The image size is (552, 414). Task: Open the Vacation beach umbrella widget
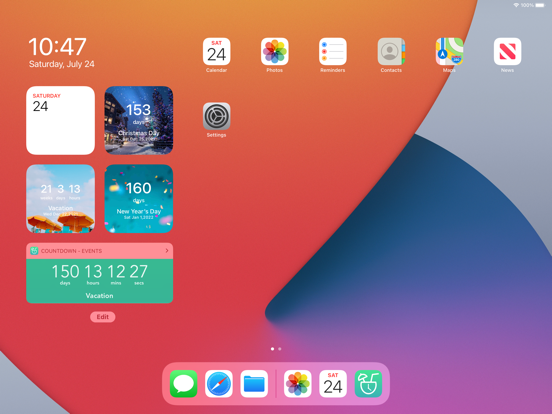point(61,199)
